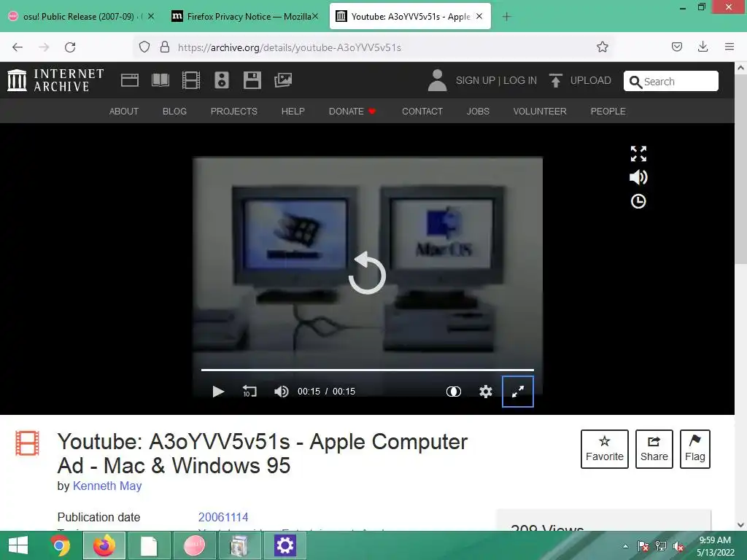Open the Internet Archive home logo
The width and height of the screenshot is (747, 560).
55,80
